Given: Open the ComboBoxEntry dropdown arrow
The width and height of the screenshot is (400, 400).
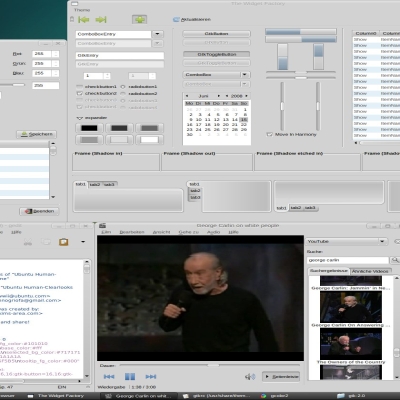Looking at the screenshot, I should [158, 34].
